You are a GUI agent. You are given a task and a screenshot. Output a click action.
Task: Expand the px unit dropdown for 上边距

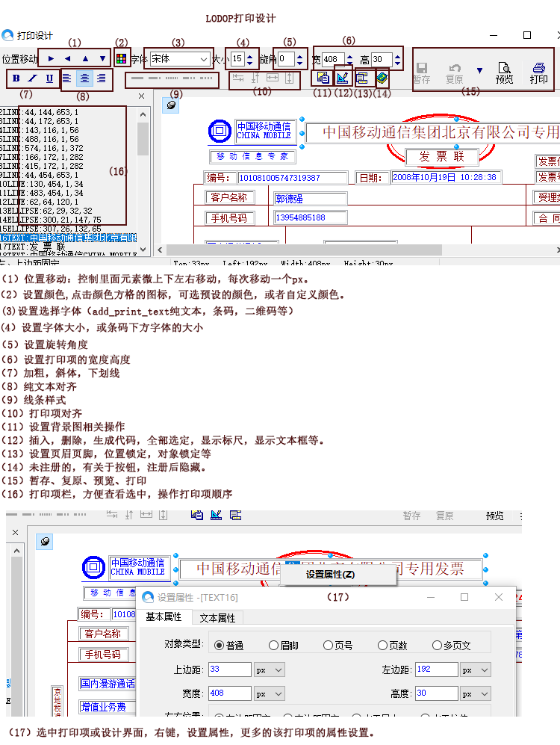point(270,670)
